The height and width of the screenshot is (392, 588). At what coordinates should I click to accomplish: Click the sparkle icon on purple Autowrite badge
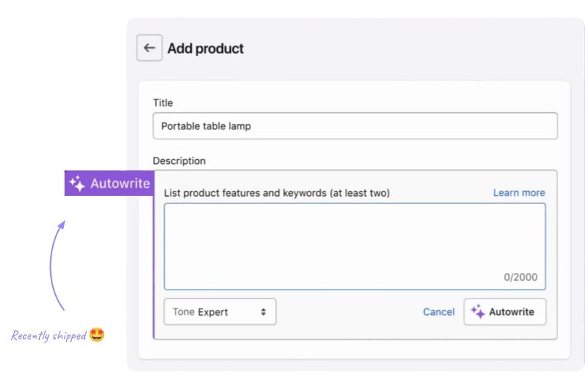click(76, 184)
